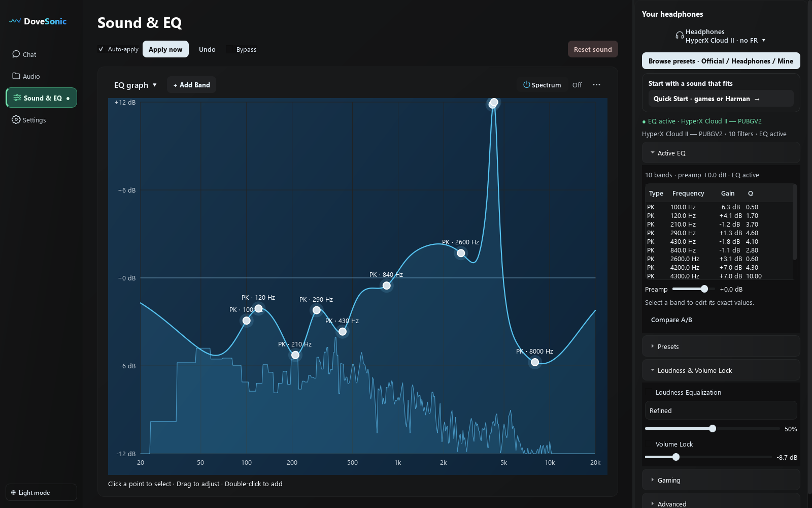
Task: Enable the Loudness Equalization checkbox
Action: [649, 392]
